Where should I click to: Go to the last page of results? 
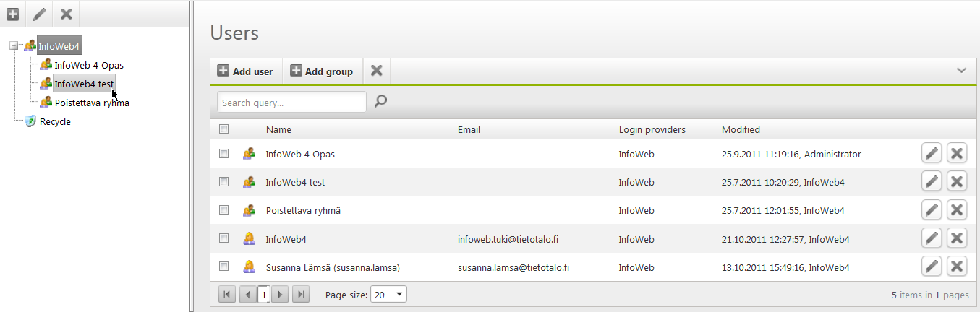(301, 295)
